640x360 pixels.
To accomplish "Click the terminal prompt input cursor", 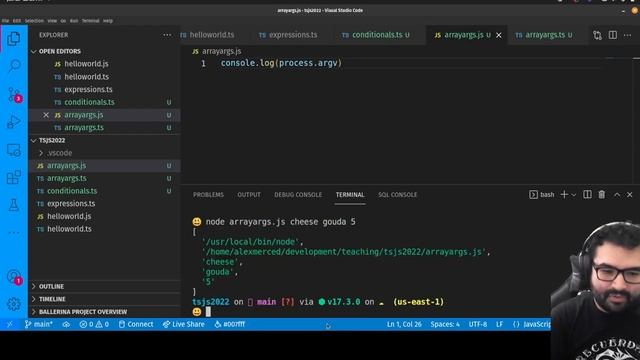I will (x=208, y=312).
